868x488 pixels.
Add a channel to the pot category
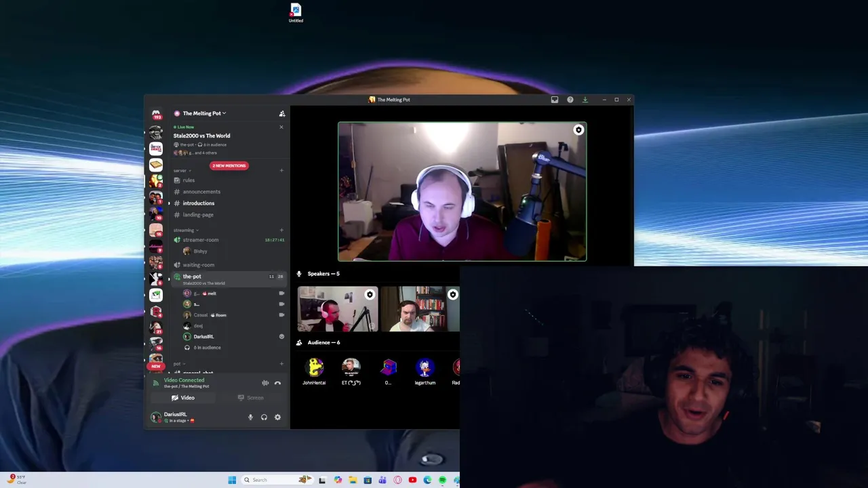pyautogui.click(x=281, y=364)
